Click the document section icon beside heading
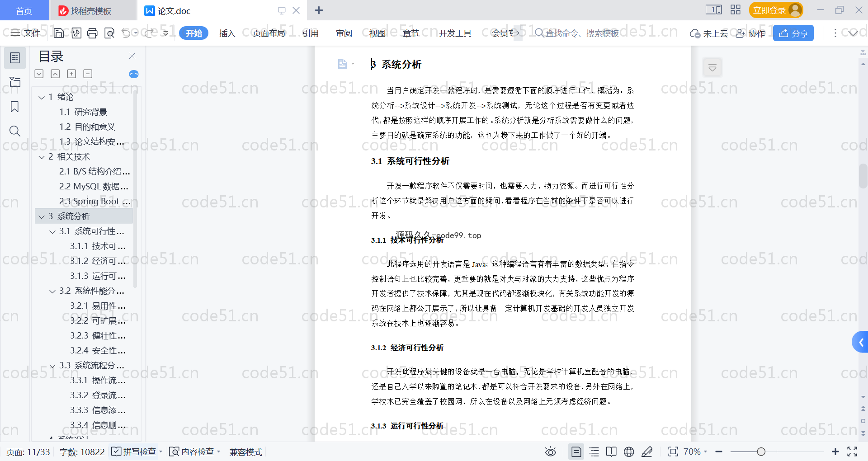868x461 pixels. [x=343, y=64]
